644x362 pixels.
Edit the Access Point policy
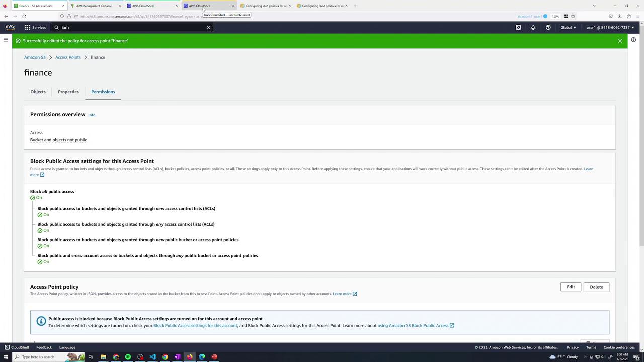coord(571,287)
